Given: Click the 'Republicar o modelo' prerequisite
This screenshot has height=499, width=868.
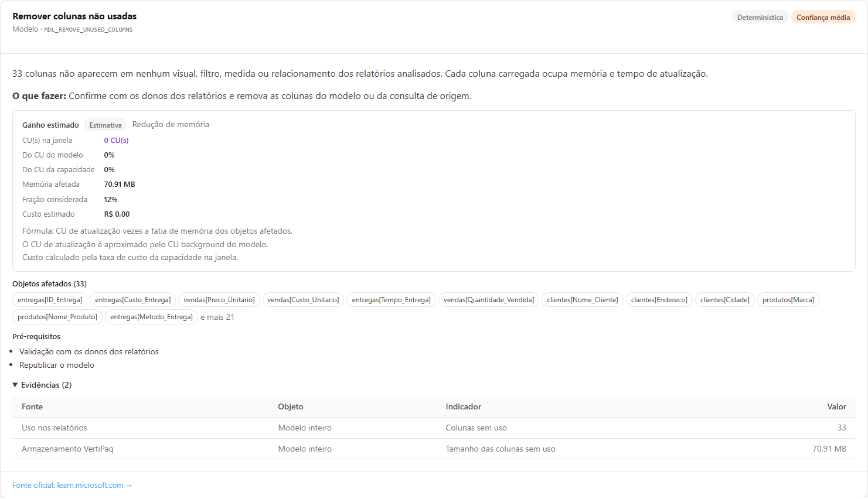Looking at the screenshot, I should [x=57, y=365].
